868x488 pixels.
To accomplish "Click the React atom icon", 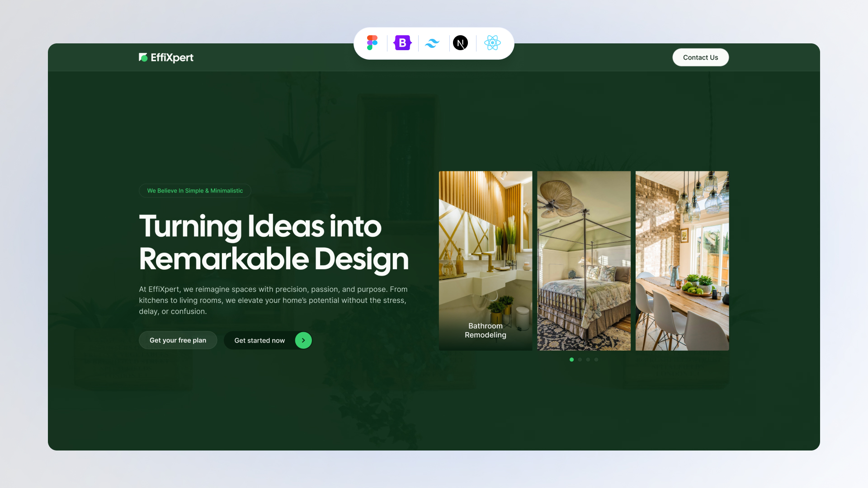I will (x=492, y=43).
